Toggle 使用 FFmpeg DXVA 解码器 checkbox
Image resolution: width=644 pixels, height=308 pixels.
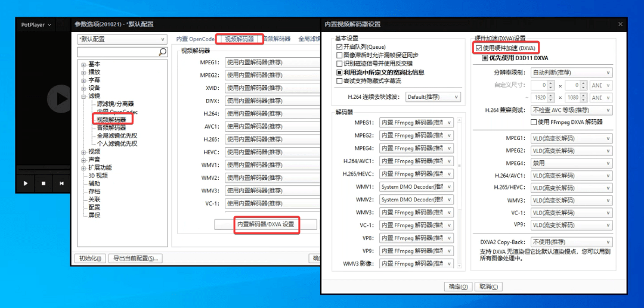(x=534, y=122)
